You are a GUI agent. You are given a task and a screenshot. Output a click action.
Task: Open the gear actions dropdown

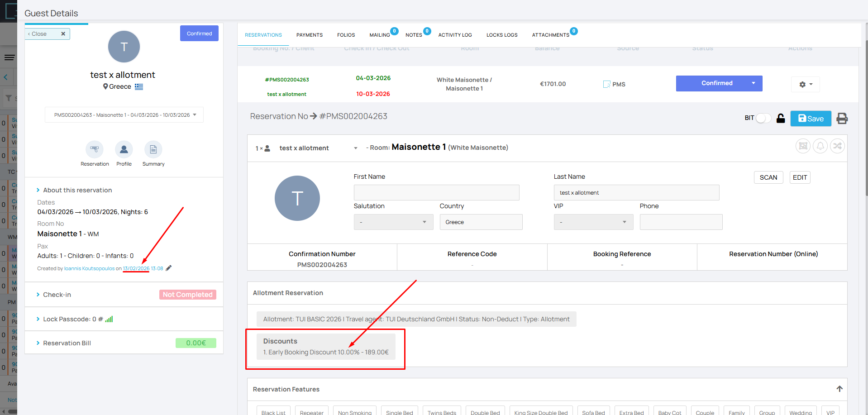point(805,85)
